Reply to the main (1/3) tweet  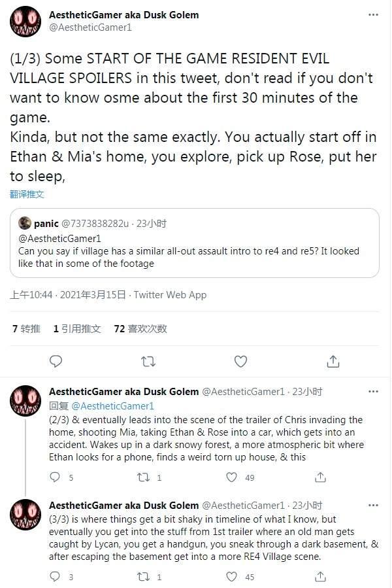pyautogui.click(x=56, y=361)
